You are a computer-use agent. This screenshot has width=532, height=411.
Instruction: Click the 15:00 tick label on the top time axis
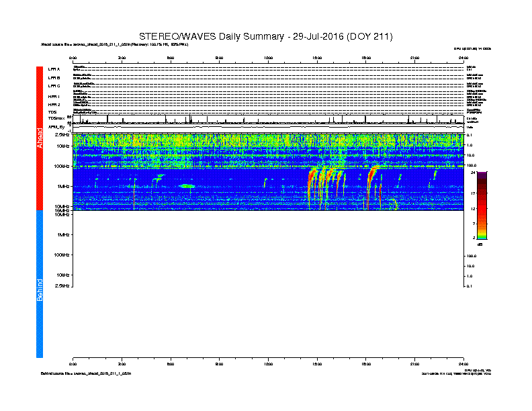coord(317,58)
